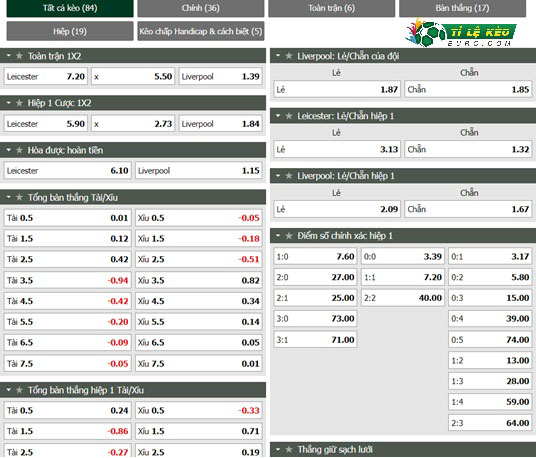Mark Hòa được hoàn tiền star as favorite
Screen dimensions: 536x458
(19, 150)
